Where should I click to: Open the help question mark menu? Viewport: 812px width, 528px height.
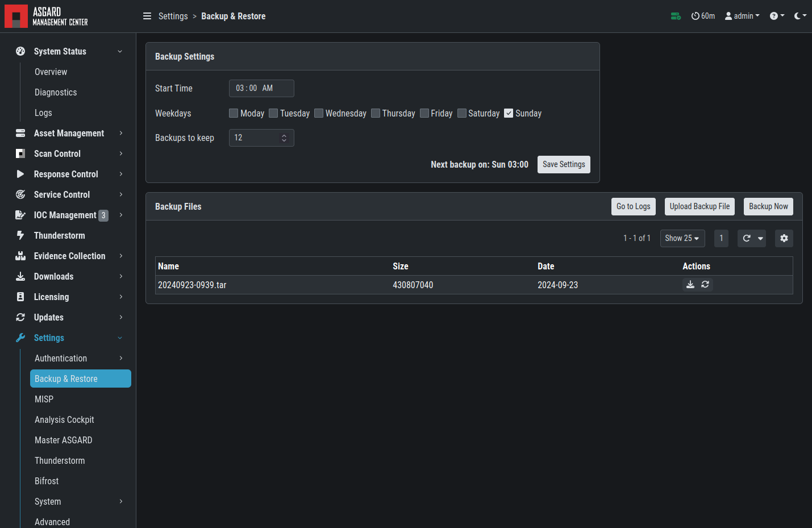pyautogui.click(x=777, y=16)
